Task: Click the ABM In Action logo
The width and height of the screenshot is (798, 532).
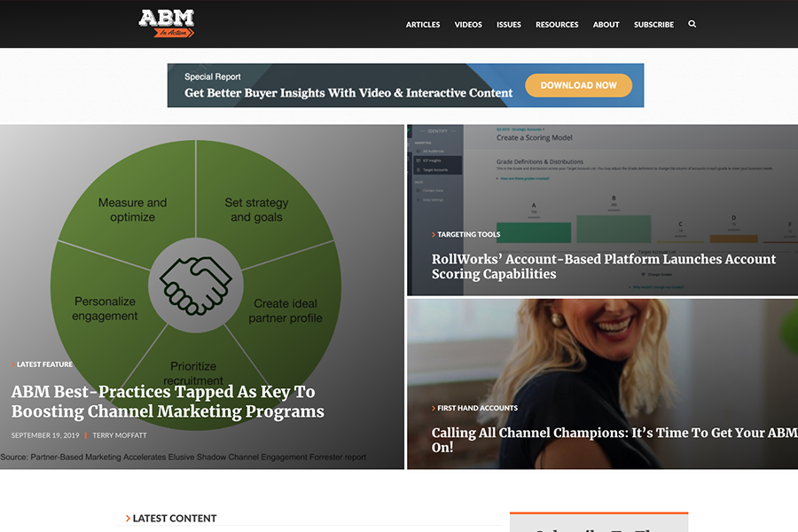Action: [x=167, y=23]
